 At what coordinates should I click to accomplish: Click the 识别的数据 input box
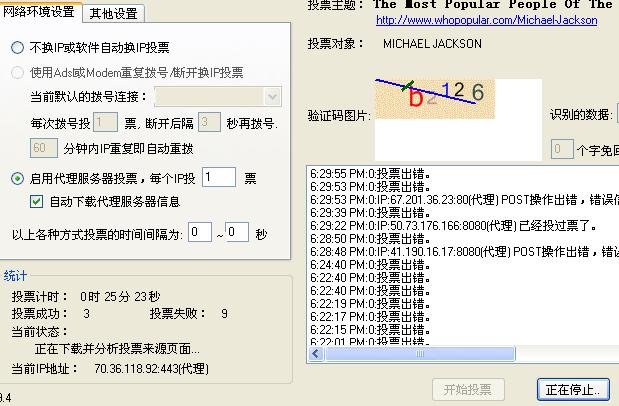point(615,114)
